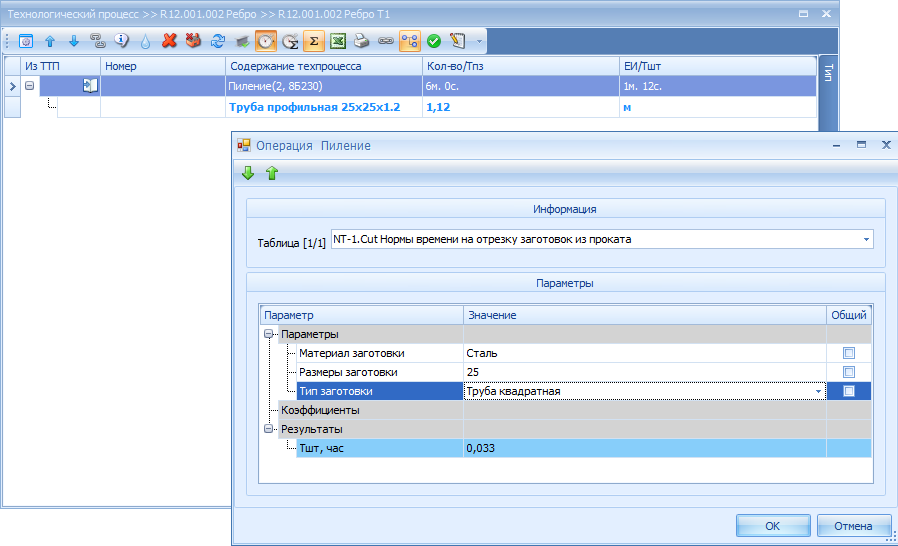Toggle the highlighted stopwatch icon

(x=266, y=41)
